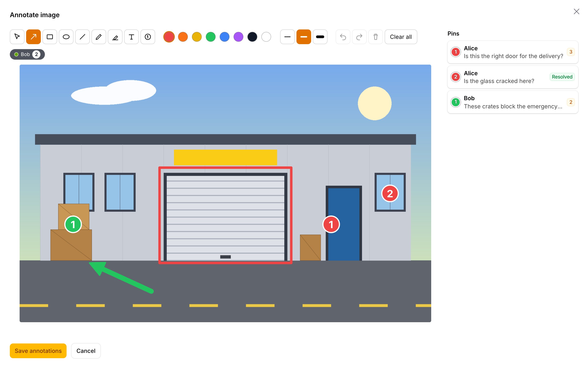Screen dimensions: 588x368
Task: Pick the green color swatch
Action: 211,37
